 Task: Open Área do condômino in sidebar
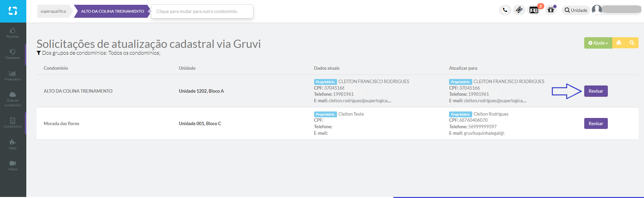pyautogui.click(x=13, y=99)
